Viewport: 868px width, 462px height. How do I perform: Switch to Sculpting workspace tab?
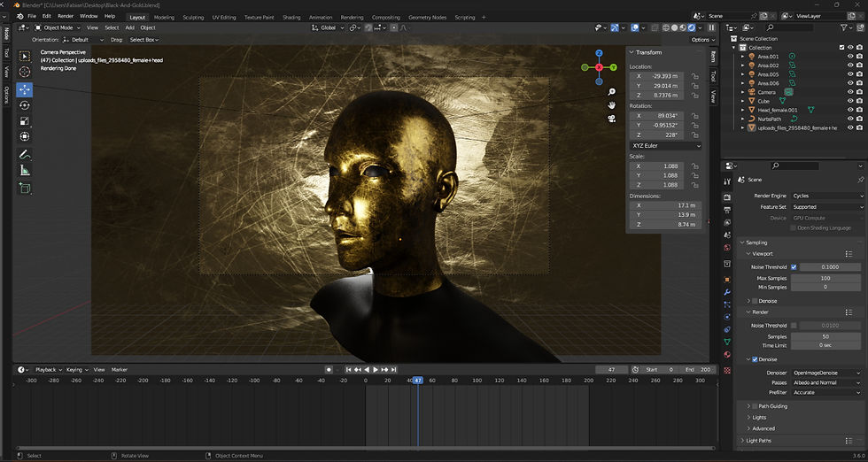[x=193, y=17]
